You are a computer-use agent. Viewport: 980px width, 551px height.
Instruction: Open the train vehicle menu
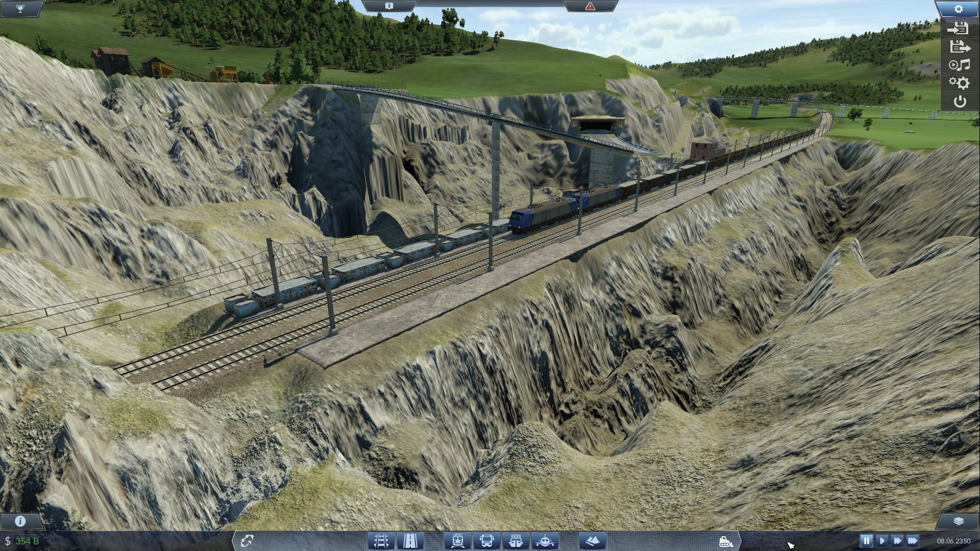pos(457,540)
